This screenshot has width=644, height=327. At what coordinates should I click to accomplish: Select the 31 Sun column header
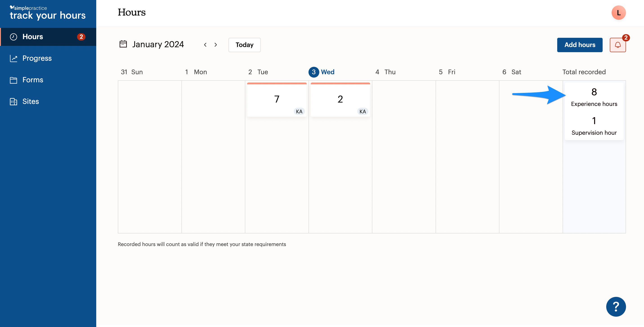coord(132,72)
